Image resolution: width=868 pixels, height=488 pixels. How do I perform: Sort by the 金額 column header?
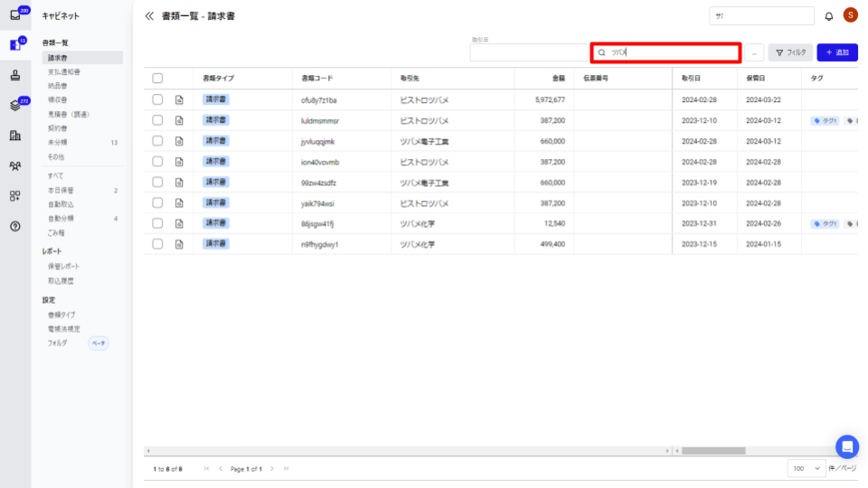pyautogui.click(x=559, y=79)
